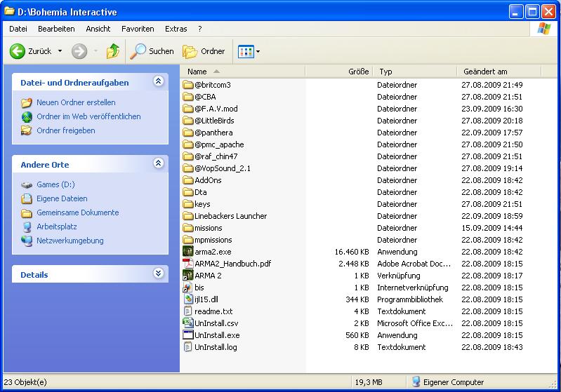
Task: Open the ? help menu
Action: tap(200, 29)
